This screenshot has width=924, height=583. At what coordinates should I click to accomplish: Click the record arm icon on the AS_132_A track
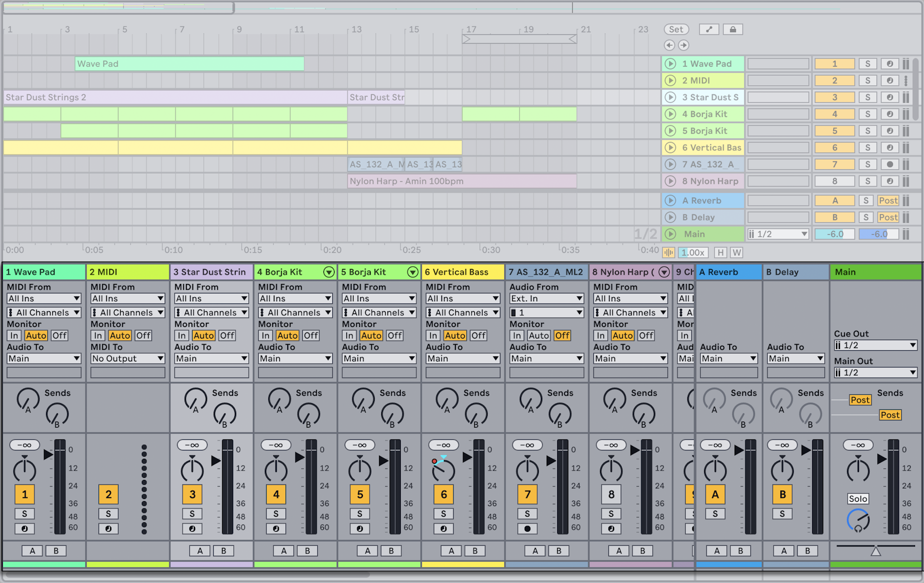tap(889, 164)
